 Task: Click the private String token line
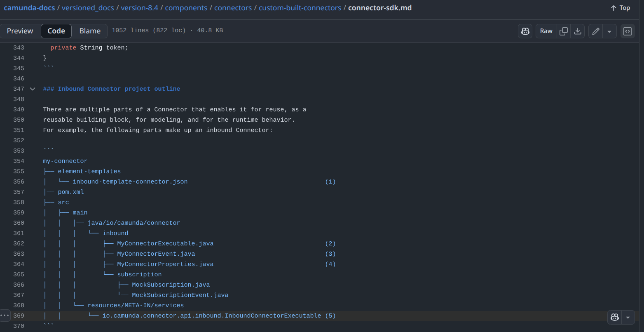[89, 48]
